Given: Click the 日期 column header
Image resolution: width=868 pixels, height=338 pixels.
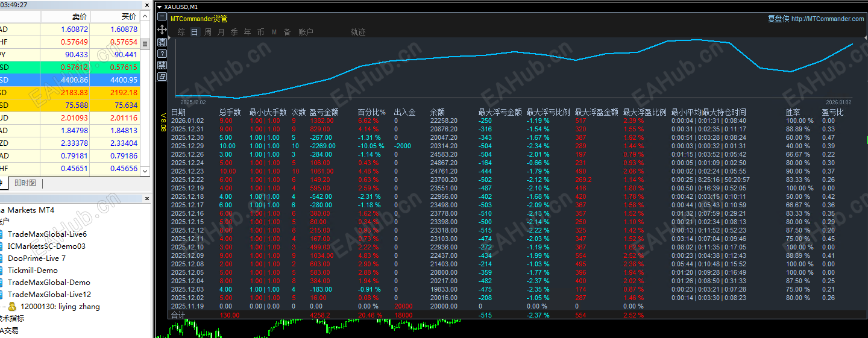Looking at the screenshot, I should click(x=178, y=112).
